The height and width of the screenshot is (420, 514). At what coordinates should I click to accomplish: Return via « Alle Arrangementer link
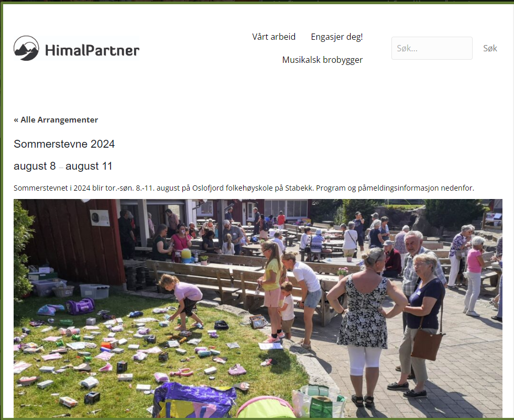click(x=56, y=120)
